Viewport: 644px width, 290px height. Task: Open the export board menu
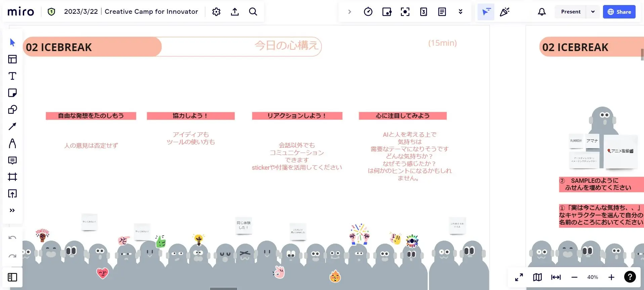point(235,12)
